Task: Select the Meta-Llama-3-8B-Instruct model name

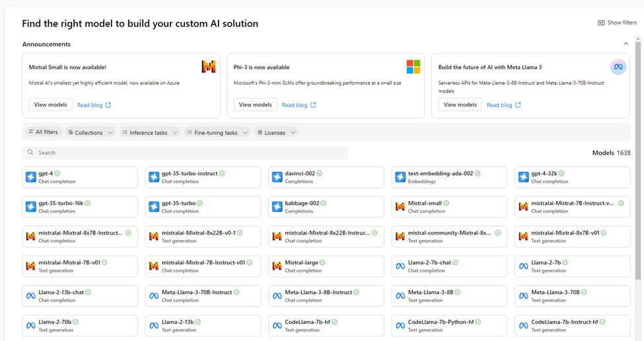Action: (318, 292)
